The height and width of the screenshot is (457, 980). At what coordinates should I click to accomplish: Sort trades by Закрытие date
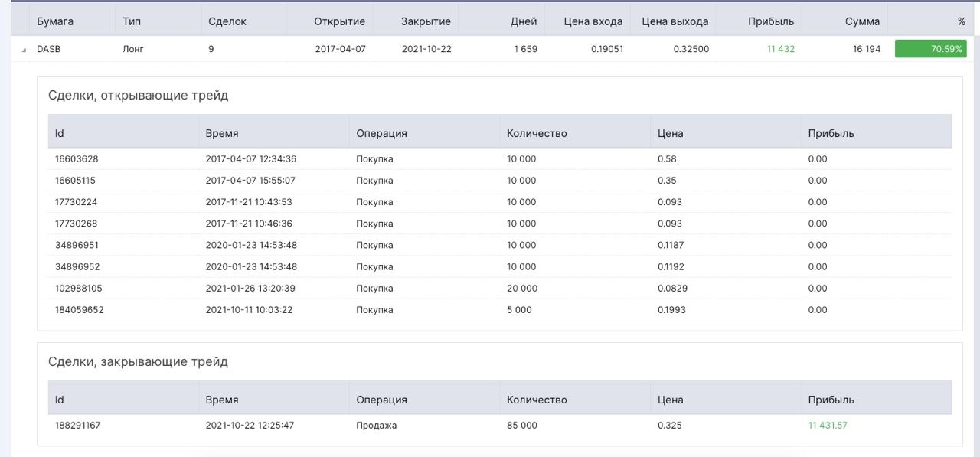426,21
